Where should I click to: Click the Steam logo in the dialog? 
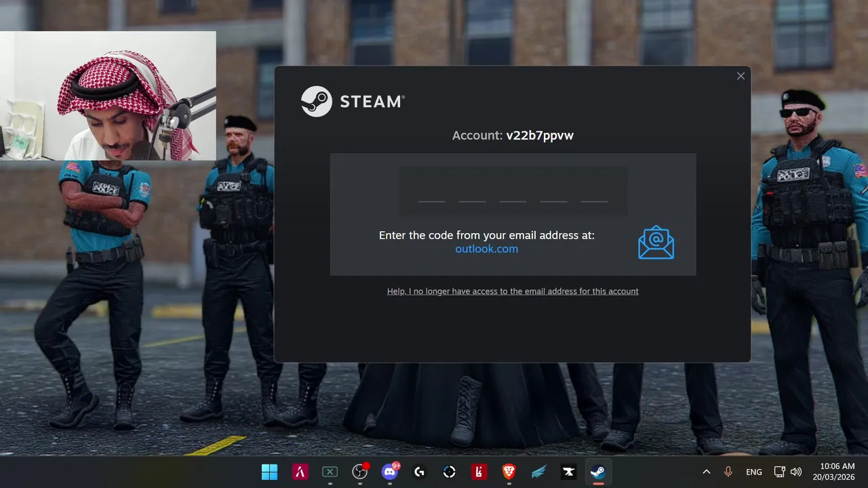tap(353, 102)
